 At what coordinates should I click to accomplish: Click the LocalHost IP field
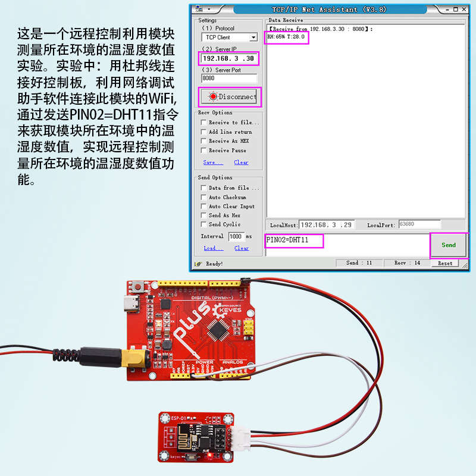click(327, 225)
